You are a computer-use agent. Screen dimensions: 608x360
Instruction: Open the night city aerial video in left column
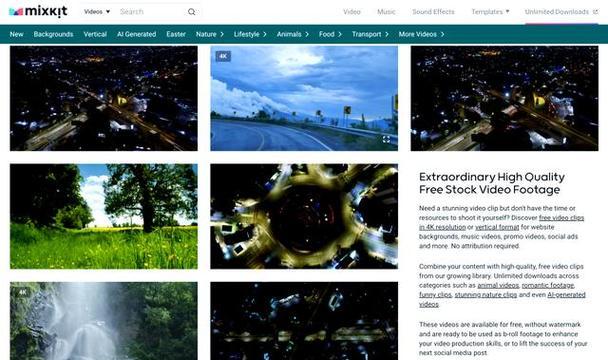coord(104,98)
